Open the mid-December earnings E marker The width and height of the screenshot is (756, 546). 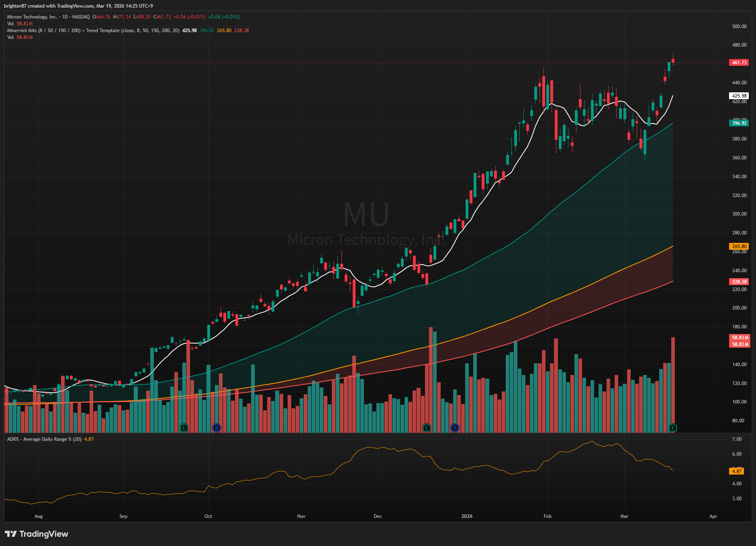427,428
